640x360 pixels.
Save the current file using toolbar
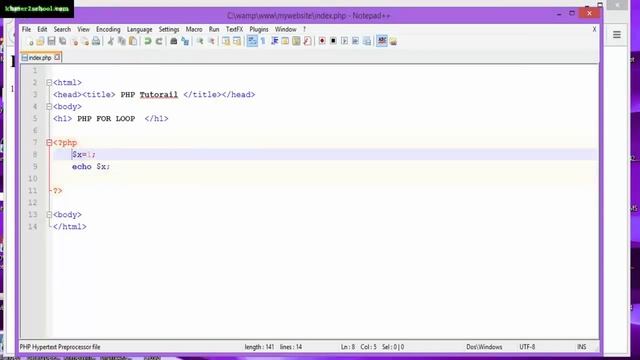coord(51,41)
